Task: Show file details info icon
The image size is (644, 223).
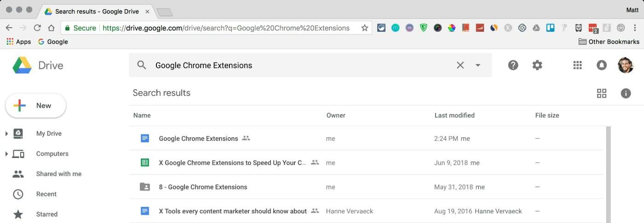Action: pos(626,94)
